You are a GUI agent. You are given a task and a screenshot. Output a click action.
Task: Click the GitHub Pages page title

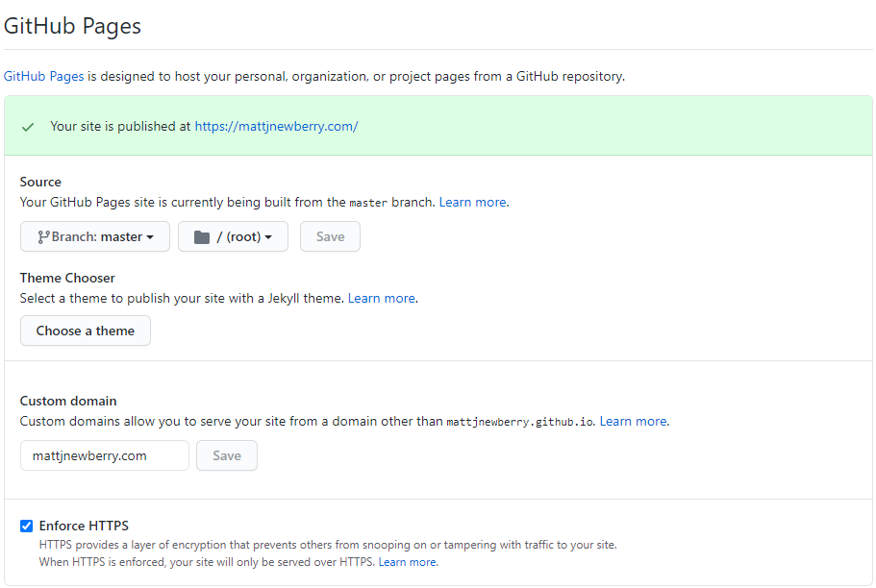(x=72, y=26)
